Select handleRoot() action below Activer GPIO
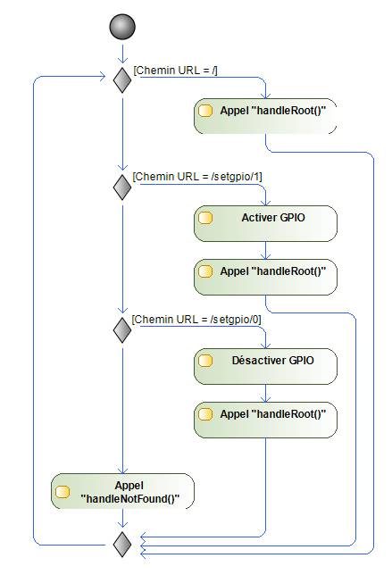Image resolution: width=392 pixels, height=583 pixels. [265, 277]
